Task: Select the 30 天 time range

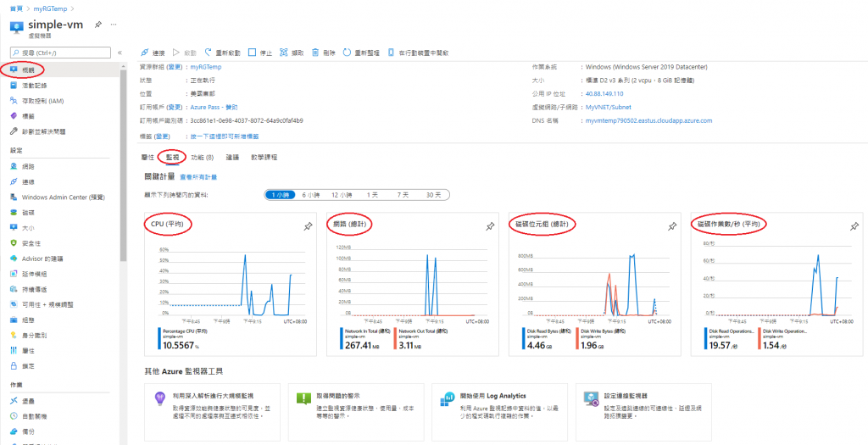Action: 433,195
